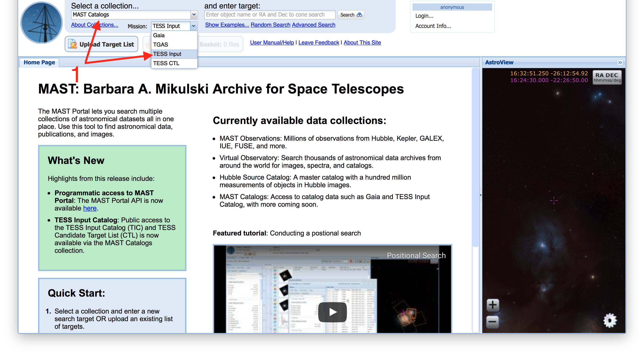Click the What's New heading
The height and width of the screenshot is (355, 644).
pyautogui.click(x=76, y=160)
